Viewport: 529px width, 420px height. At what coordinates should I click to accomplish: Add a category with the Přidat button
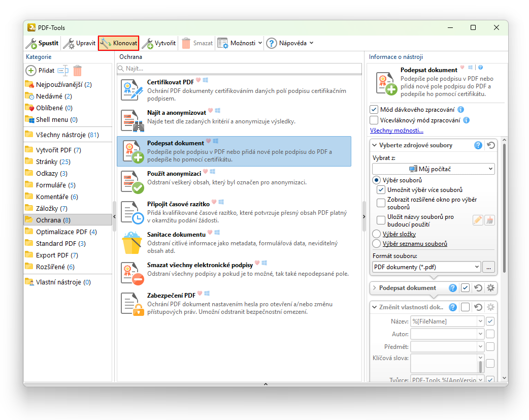click(40, 70)
